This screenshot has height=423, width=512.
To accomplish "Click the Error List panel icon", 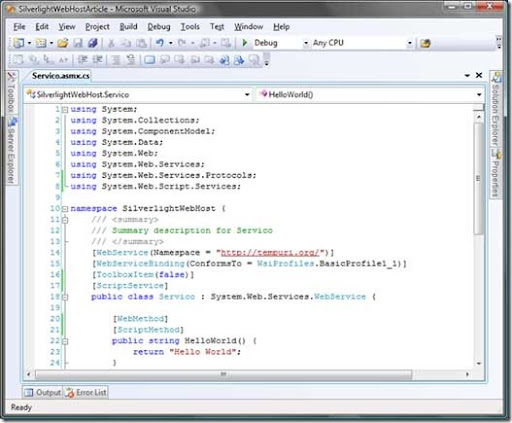I will pos(70,393).
